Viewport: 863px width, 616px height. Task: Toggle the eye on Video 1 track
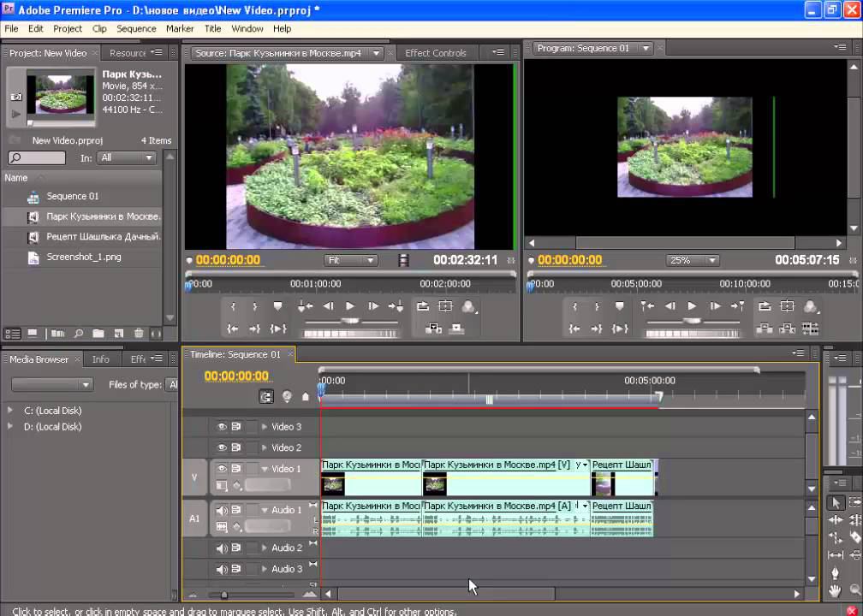click(x=222, y=469)
